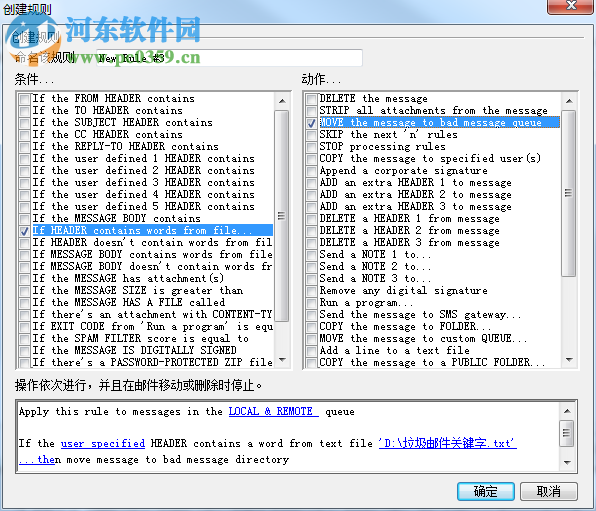Check 'DELETE a HEADER 2 from message'
The height and width of the screenshot is (511, 596).
click(311, 231)
